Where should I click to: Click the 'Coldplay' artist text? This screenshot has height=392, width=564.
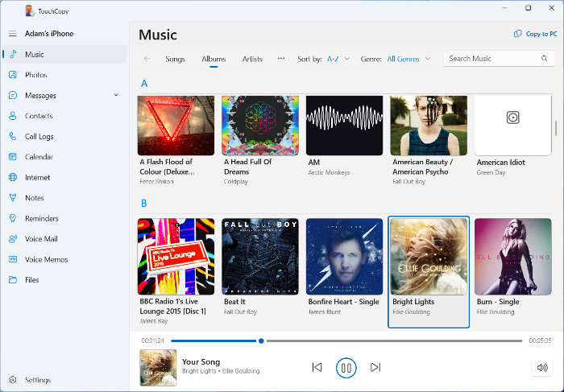click(235, 182)
